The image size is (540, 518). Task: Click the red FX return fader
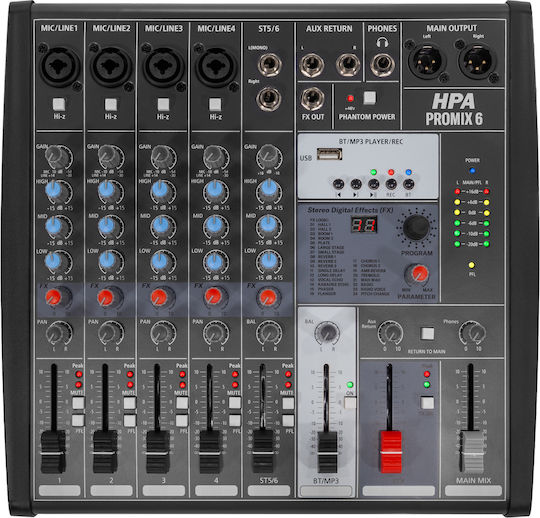391,451
